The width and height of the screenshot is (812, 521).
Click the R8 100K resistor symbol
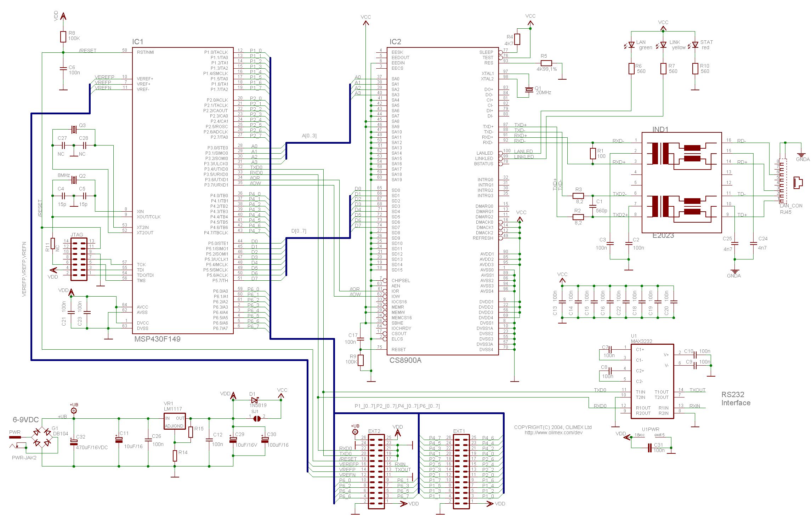63,36
